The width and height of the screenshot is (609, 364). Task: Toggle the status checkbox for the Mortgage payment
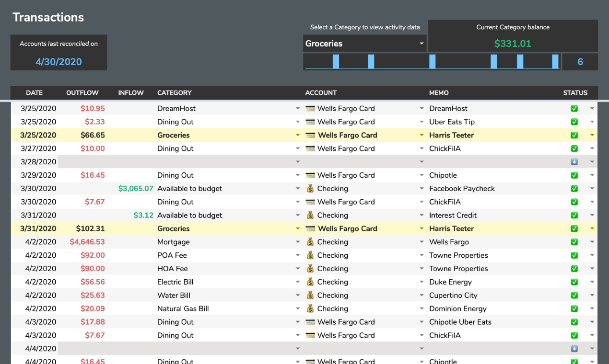point(574,242)
